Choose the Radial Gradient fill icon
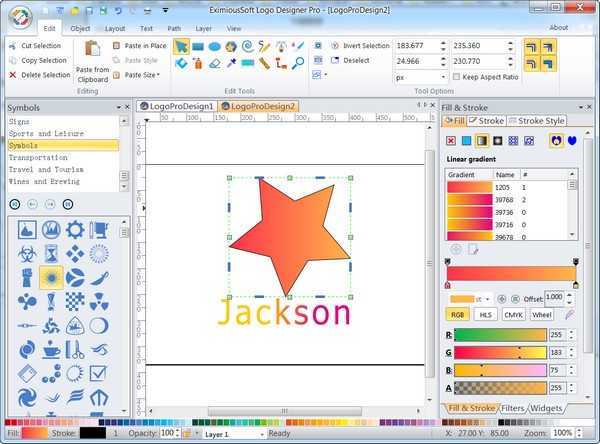 coord(497,141)
